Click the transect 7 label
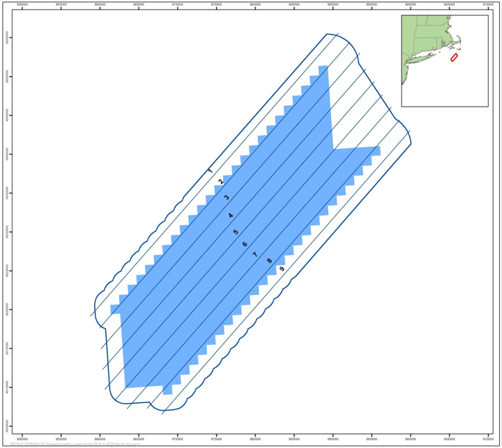Screen dimensions: 502x448 coord(255,255)
